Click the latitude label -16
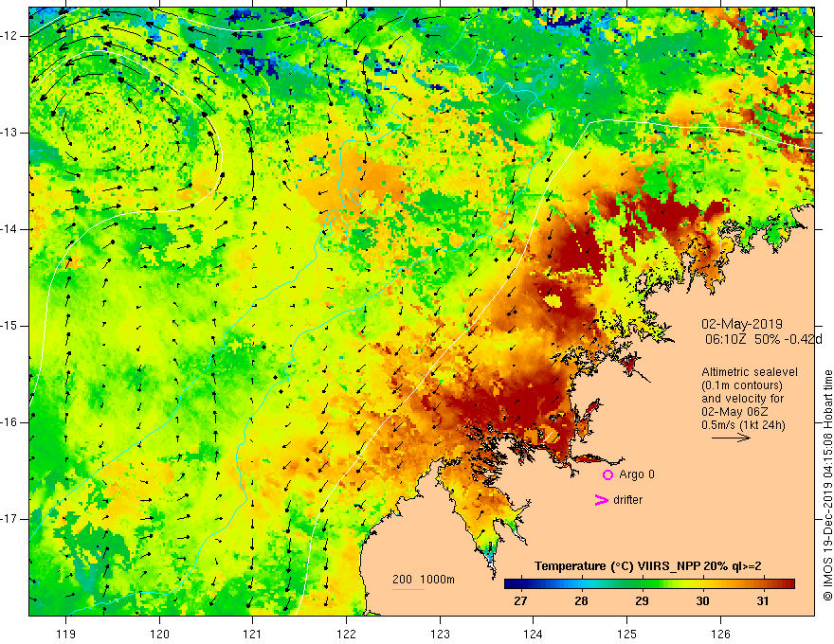 coord(10,422)
